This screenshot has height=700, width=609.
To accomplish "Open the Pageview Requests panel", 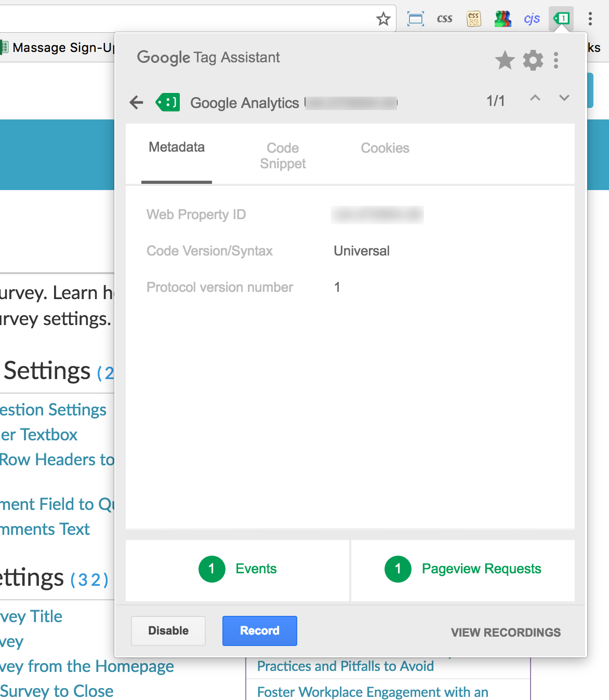I will pyautogui.click(x=463, y=570).
